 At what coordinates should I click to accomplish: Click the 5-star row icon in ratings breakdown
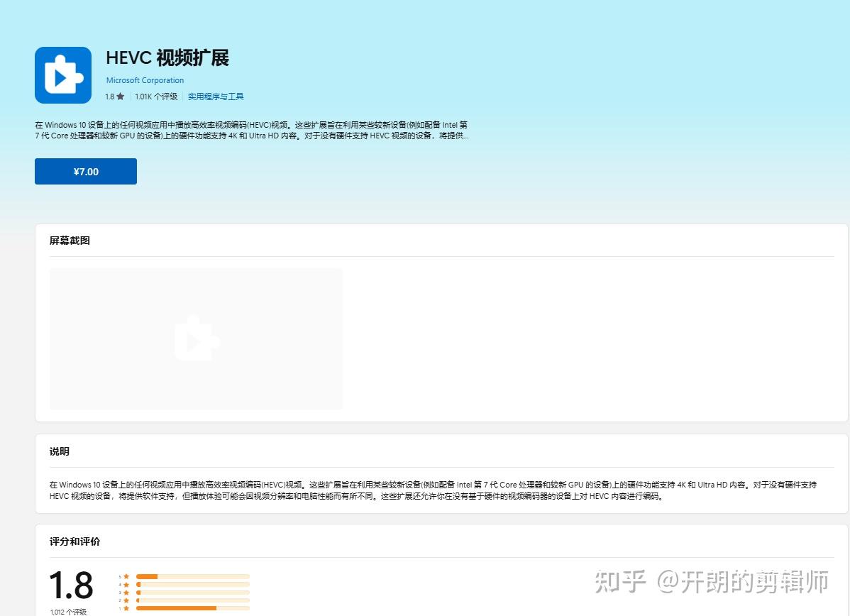click(x=126, y=576)
